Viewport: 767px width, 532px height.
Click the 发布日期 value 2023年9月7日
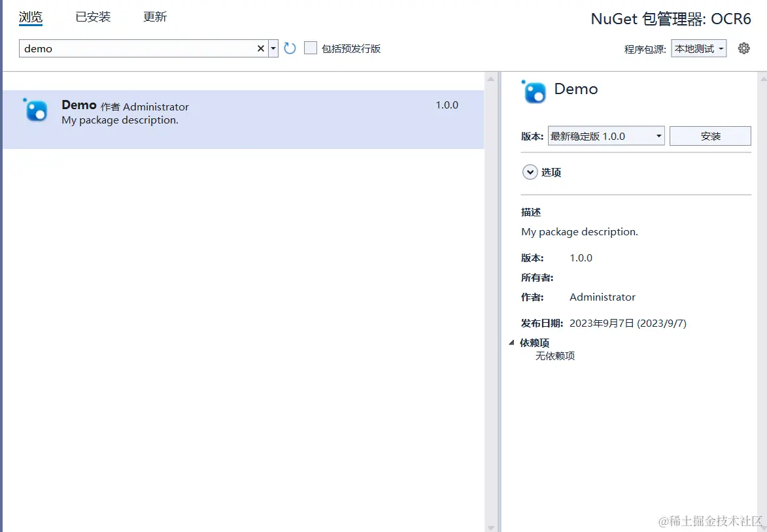click(x=628, y=324)
